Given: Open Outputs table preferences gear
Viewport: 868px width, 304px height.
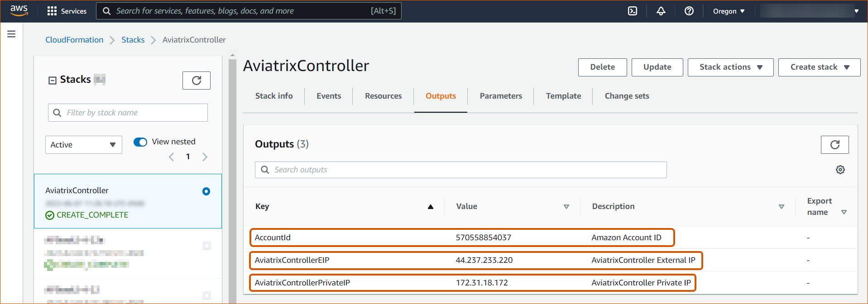Looking at the screenshot, I should (840, 170).
